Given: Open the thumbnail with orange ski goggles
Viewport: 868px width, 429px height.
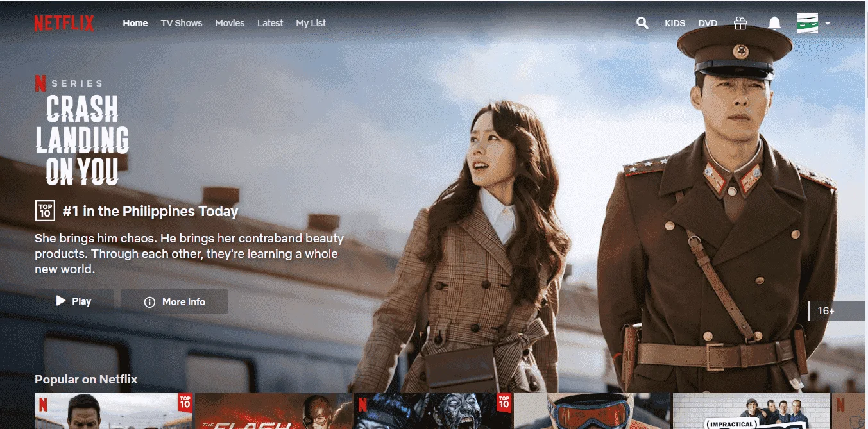Looking at the screenshot, I should point(592,411).
